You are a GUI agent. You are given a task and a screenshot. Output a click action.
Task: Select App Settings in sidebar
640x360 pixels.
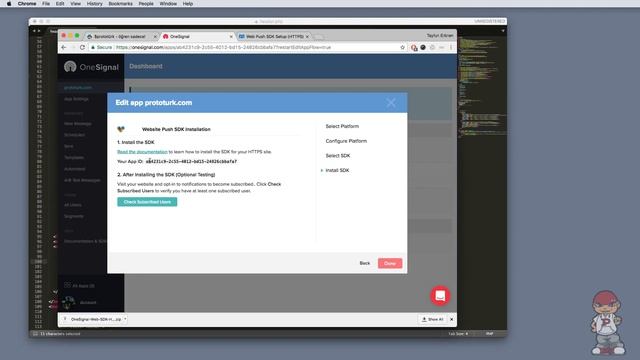(76, 99)
